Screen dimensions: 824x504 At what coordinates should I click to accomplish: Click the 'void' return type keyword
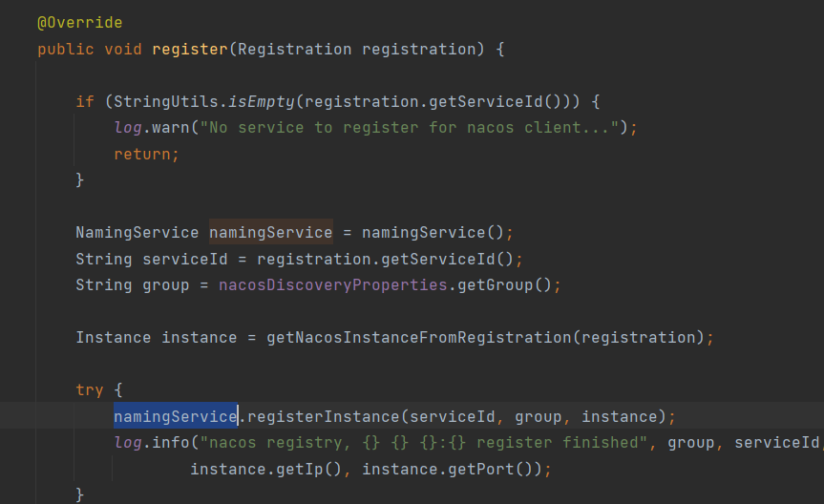tap(123, 50)
